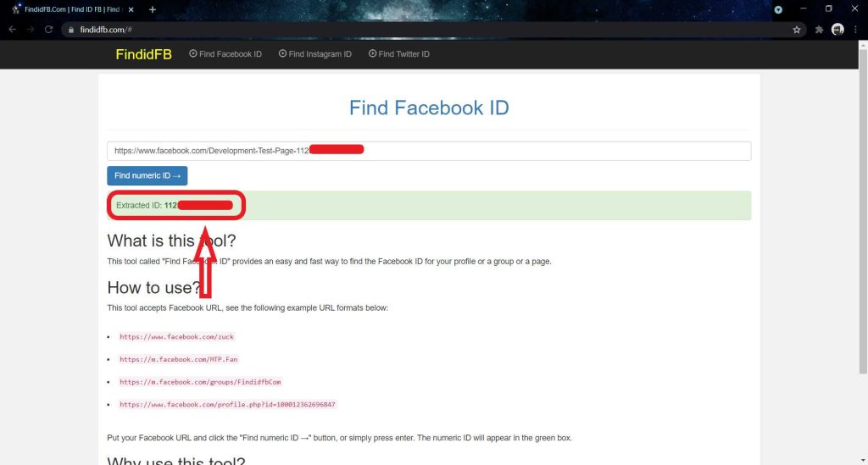Image resolution: width=868 pixels, height=465 pixels.
Task: Click the 'How to use?' heading
Action: point(154,287)
